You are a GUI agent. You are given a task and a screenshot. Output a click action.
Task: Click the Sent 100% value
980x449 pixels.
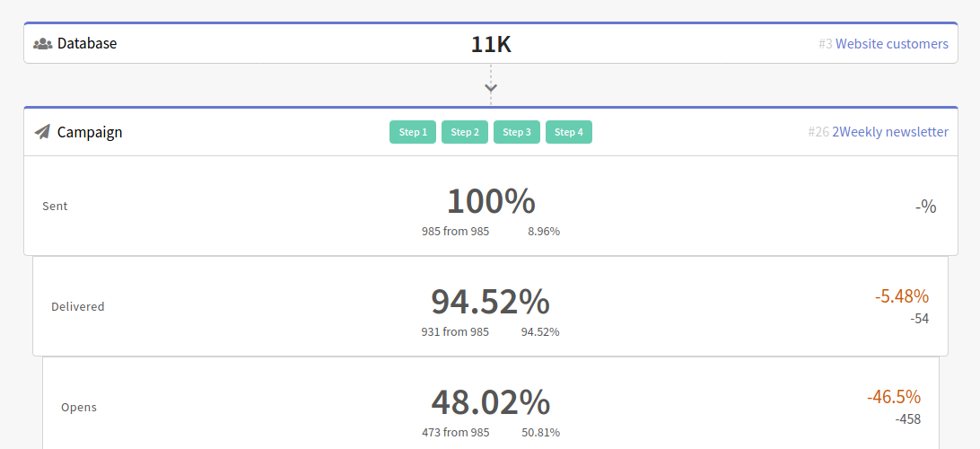tap(491, 201)
